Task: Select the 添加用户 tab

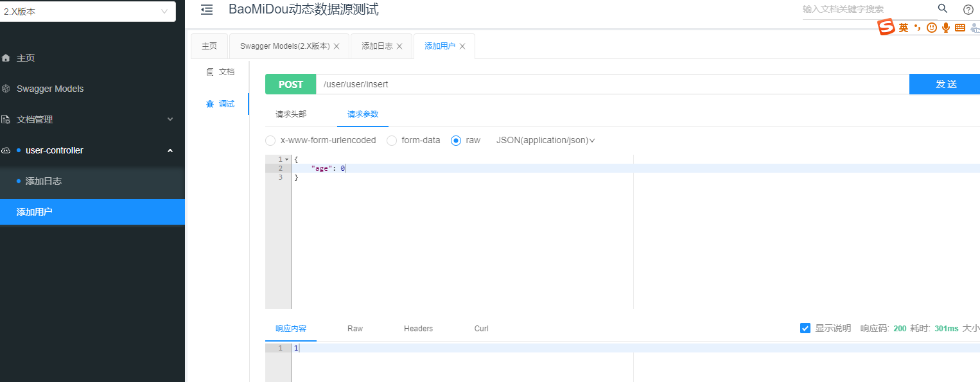Action: [x=440, y=46]
